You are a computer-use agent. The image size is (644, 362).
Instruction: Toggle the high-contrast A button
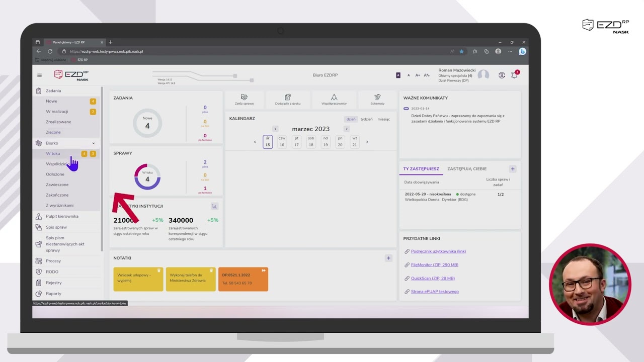click(x=398, y=75)
